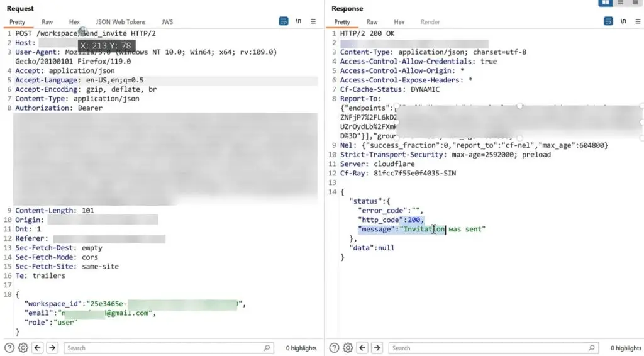The image size is (644, 356).
Task: Click the "http_code":200 line
Action: pos(391,220)
